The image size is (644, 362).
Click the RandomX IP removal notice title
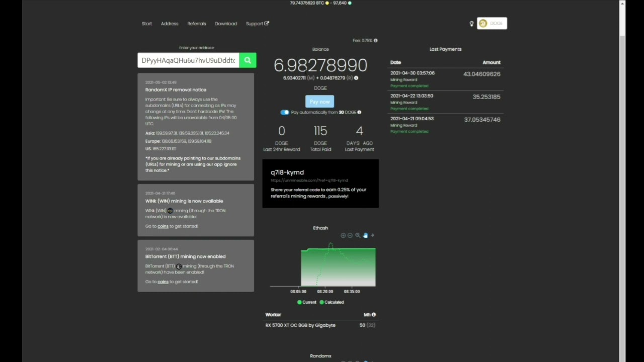176,89
